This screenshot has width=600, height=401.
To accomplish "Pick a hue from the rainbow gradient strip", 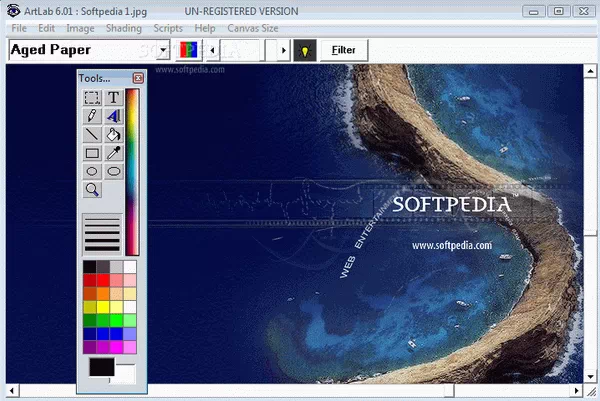I will tap(132, 172).
